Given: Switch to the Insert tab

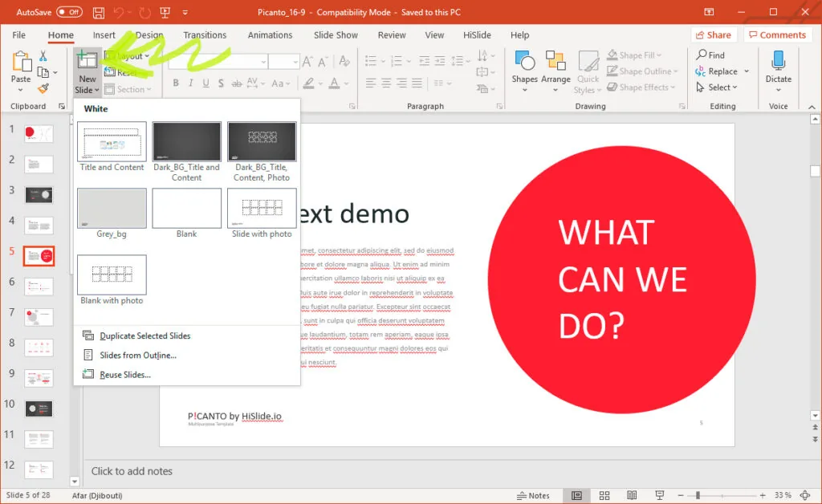Looking at the screenshot, I should (104, 35).
